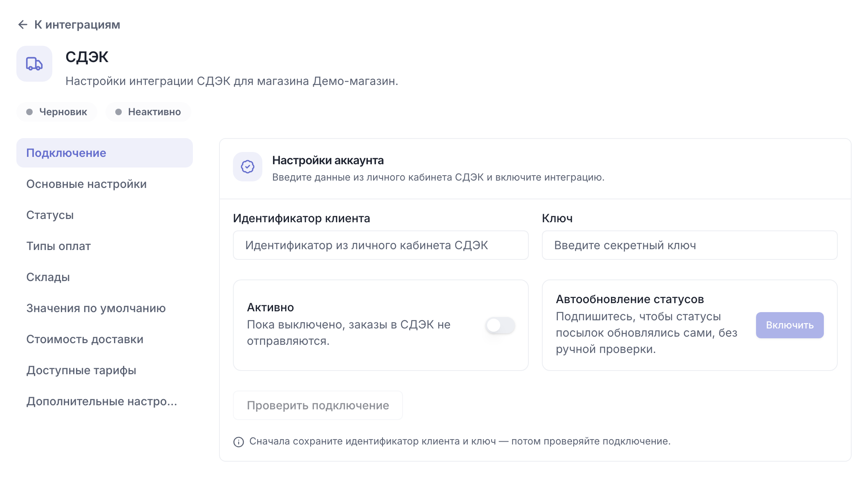Click the Настройки аккаунта heading
Viewport: 868px width, 478px height.
(328, 160)
